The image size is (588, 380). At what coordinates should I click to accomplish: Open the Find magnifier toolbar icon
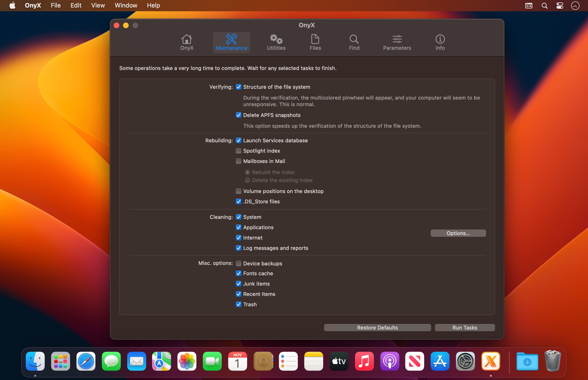354,42
